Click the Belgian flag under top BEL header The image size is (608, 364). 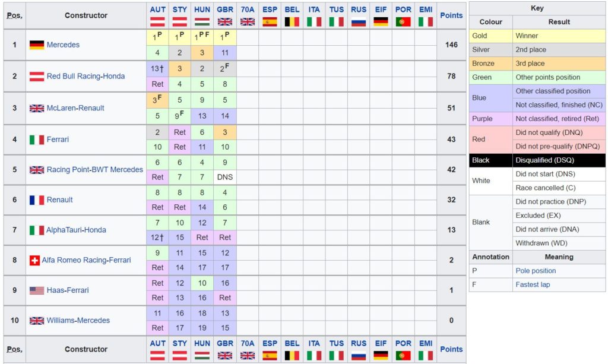click(292, 22)
